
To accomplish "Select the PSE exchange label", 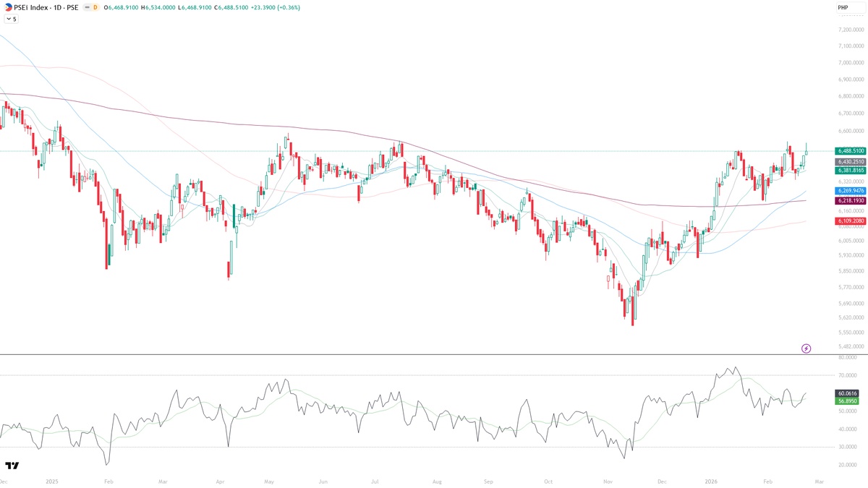I will (74, 8).
